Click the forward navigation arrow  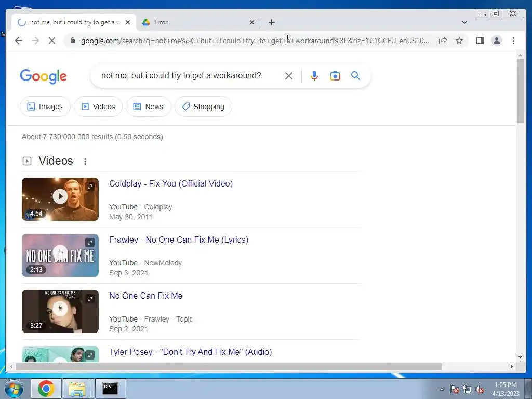35,41
